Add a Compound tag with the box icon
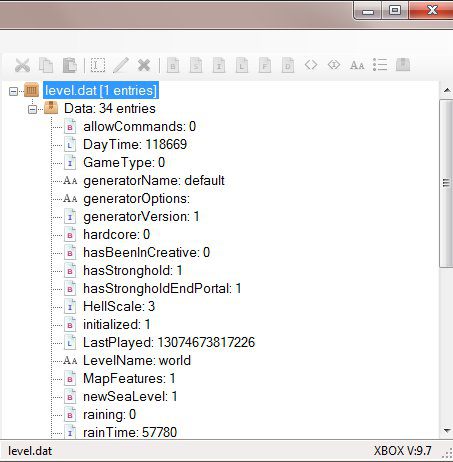This screenshot has width=453, height=462. pos(403,65)
